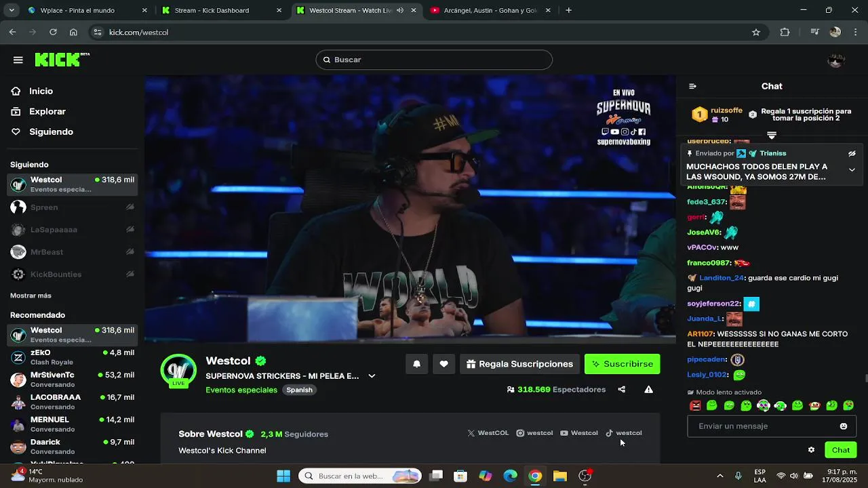The height and width of the screenshot is (488, 868).
Task: Open chat settings gear icon
Action: (811, 450)
